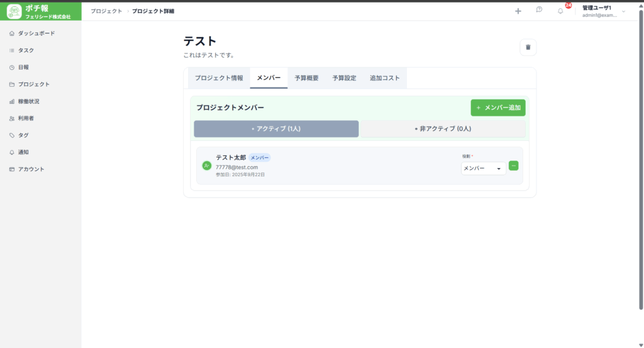Screen dimensions: 644x348
Task: Click プロジェクト breadcrumb link
Action: point(106,11)
